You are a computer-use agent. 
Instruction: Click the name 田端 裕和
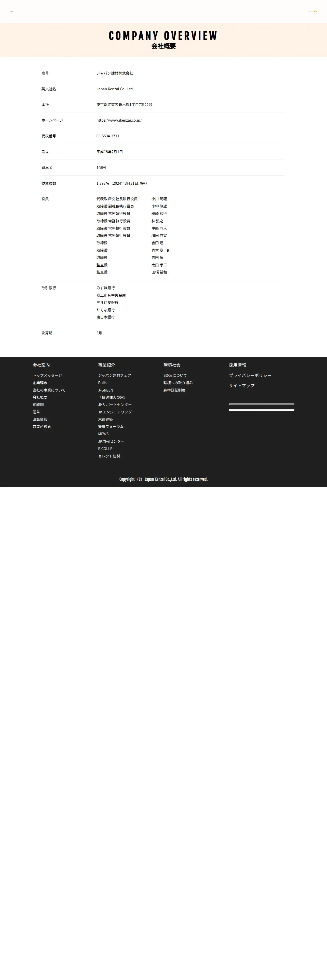(159, 272)
